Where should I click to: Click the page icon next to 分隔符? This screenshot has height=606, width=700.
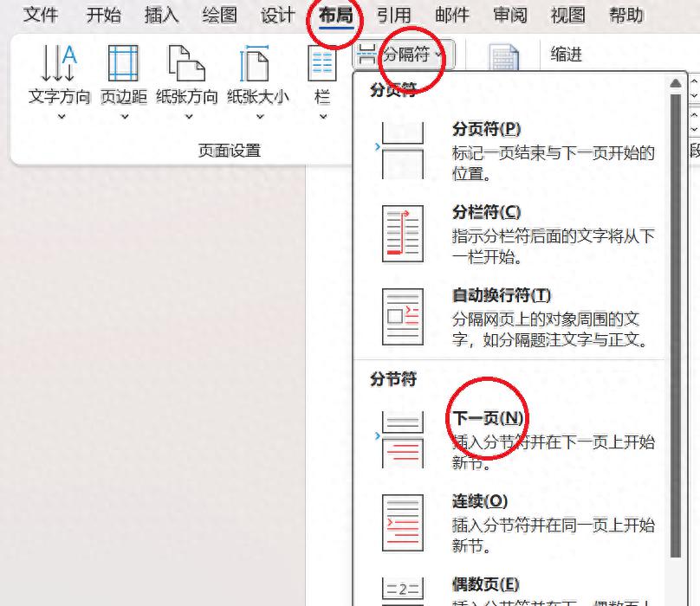[x=503, y=57]
